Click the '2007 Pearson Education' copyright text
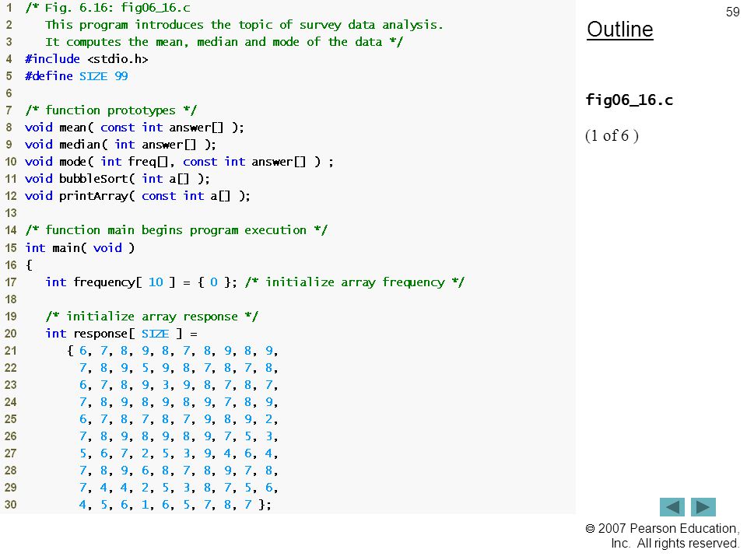Image resolution: width=747 pixels, height=560 pixels. [661, 536]
